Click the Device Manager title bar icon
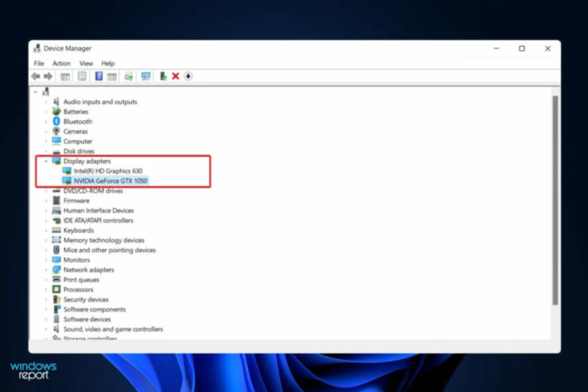The width and height of the screenshot is (588, 392). click(37, 48)
